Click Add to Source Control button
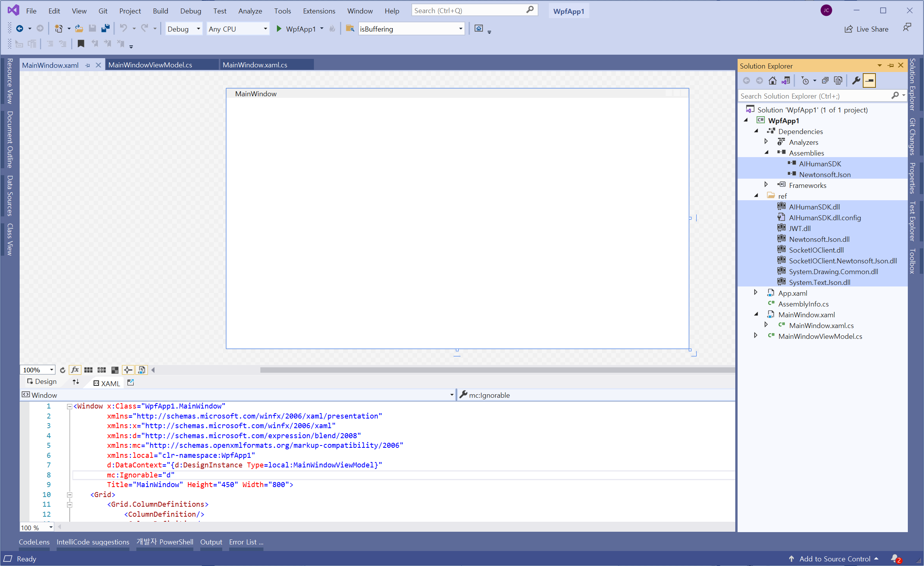The height and width of the screenshot is (566, 924). 834,559
